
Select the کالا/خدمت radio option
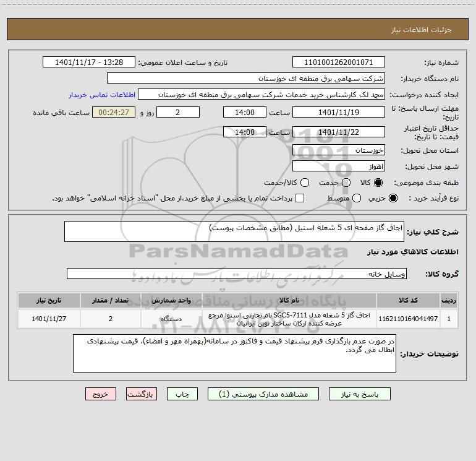coord(305,183)
